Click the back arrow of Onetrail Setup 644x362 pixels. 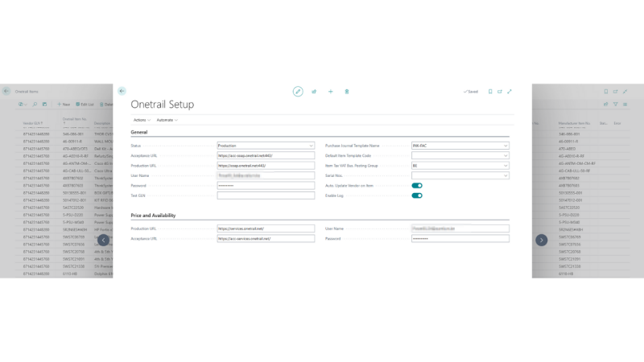[x=122, y=91]
